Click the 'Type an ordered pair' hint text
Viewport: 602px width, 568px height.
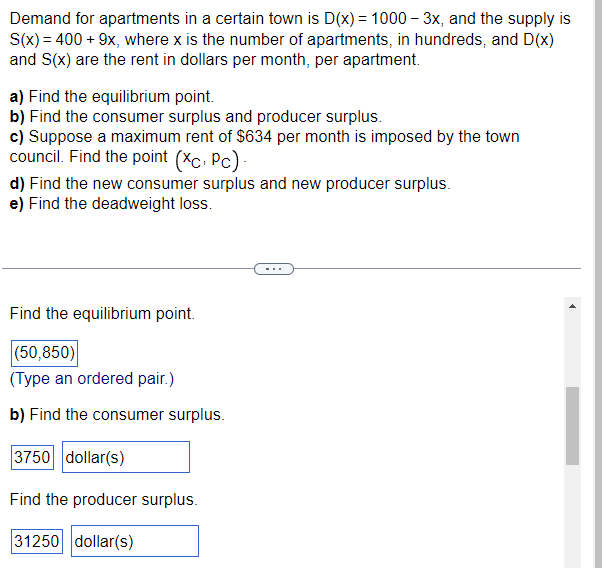[x=92, y=379]
